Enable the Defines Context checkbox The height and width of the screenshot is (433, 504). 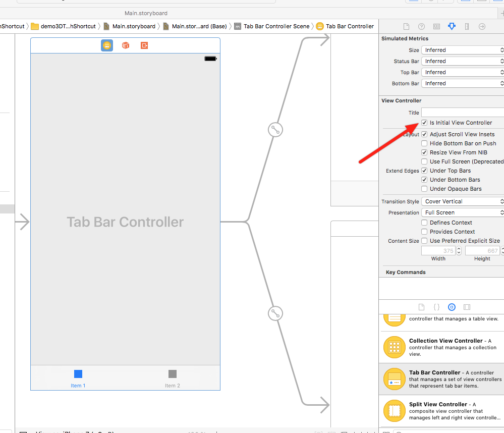pos(425,223)
